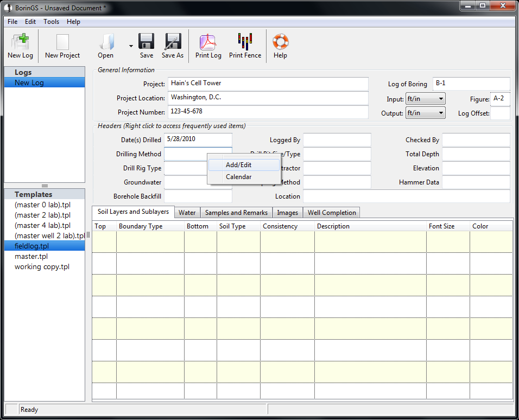Open the Output units dropdown
This screenshot has height=420, width=519.
(426, 113)
